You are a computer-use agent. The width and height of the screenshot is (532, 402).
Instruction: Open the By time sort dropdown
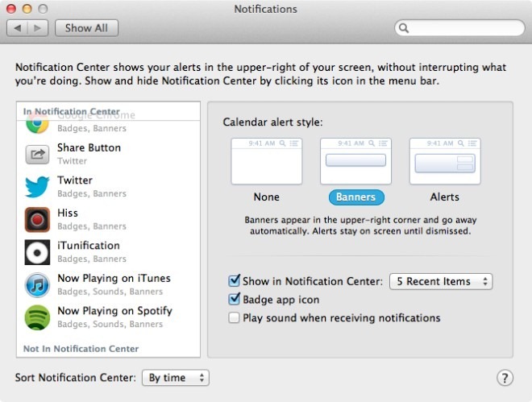click(176, 378)
